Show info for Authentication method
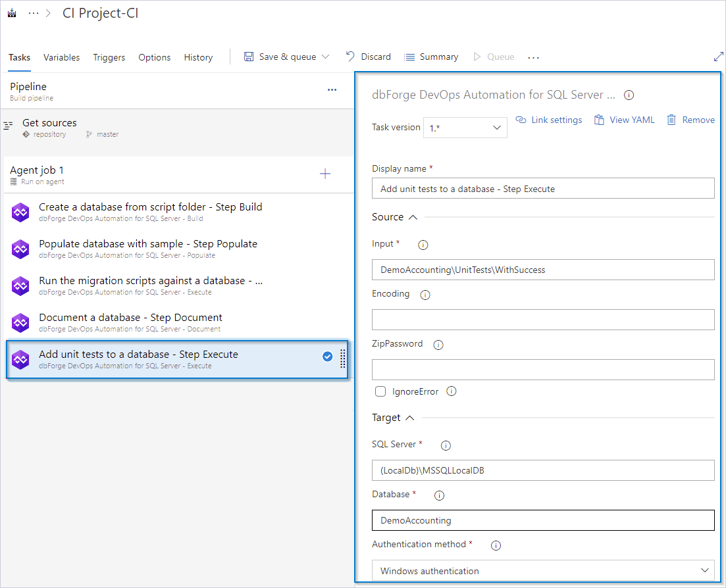The image size is (726, 588). coord(496,545)
